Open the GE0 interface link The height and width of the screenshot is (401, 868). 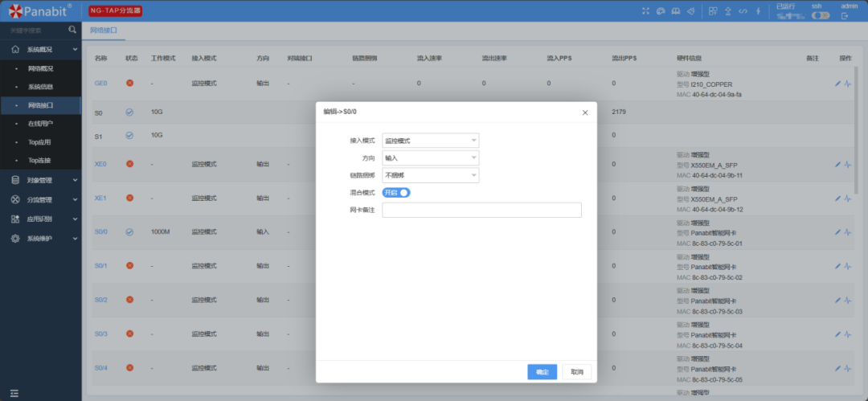100,84
